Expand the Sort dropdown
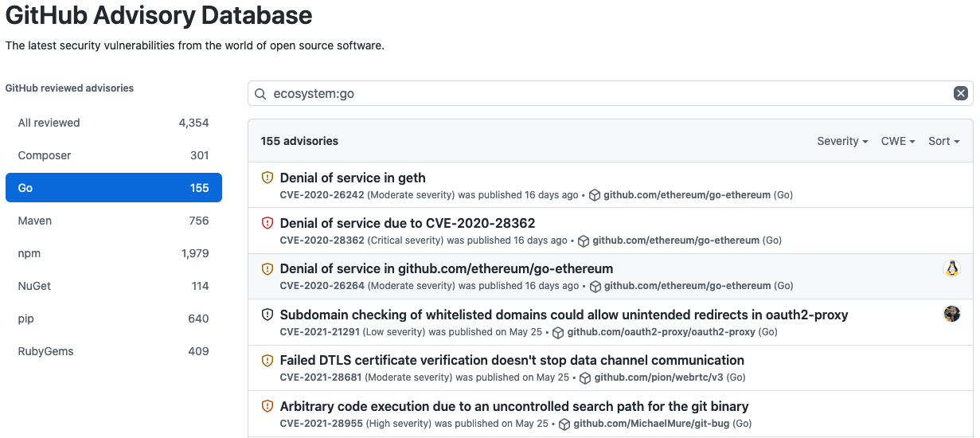Screen dimensions: 980x438 click(943, 141)
